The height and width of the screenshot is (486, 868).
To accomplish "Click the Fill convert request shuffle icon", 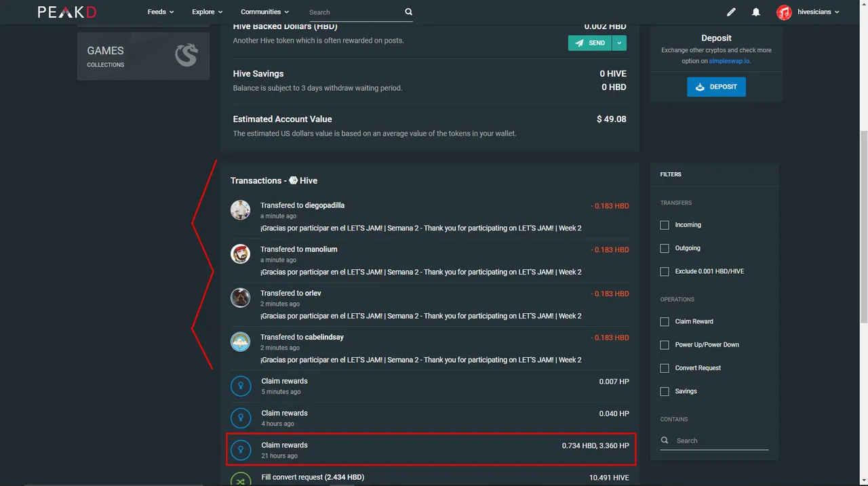I will point(241,480).
